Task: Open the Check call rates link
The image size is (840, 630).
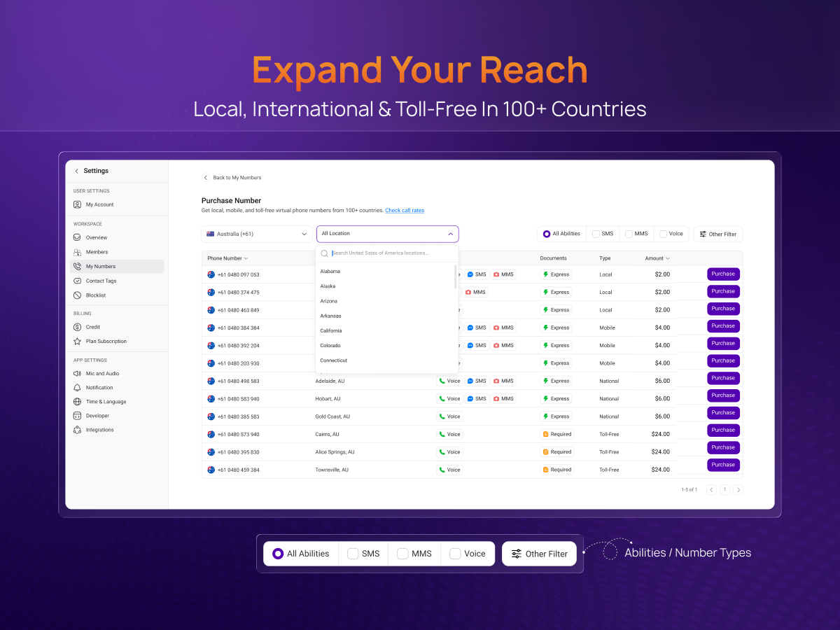Action: pos(405,211)
